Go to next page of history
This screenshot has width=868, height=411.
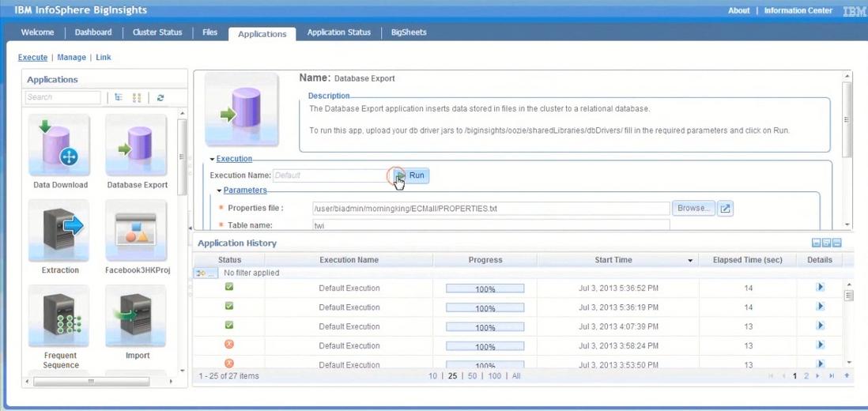(x=817, y=376)
